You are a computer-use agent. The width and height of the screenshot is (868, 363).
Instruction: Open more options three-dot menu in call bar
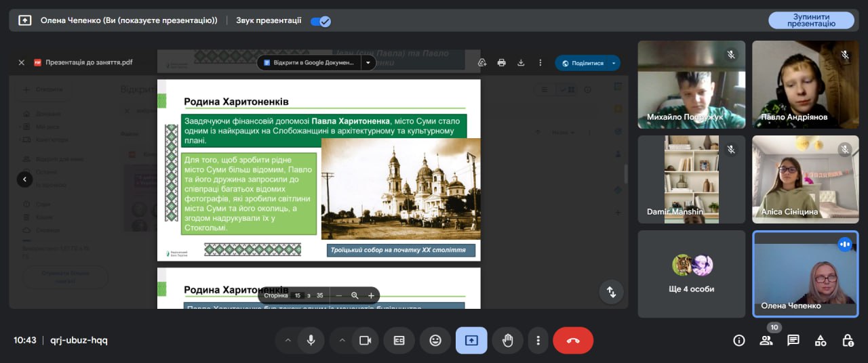pyautogui.click(x=538, y=341)
